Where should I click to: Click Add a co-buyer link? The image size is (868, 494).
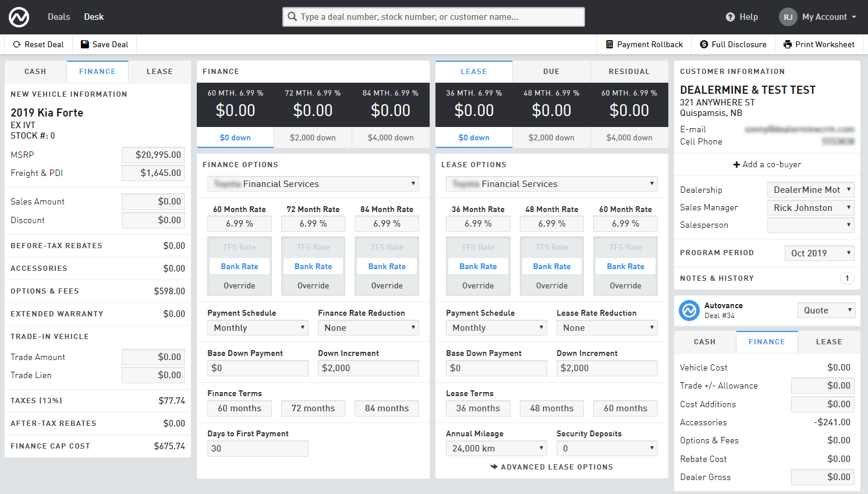(767, 164)
